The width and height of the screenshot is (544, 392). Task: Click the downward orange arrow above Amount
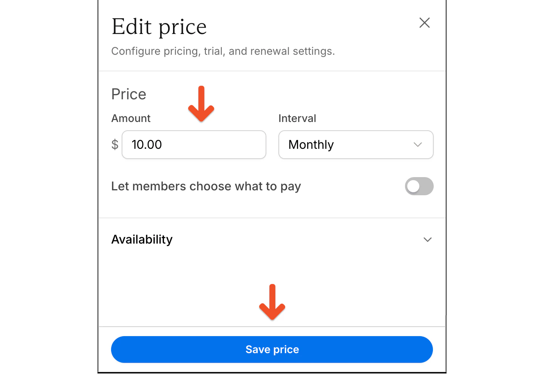click(201, 104)
